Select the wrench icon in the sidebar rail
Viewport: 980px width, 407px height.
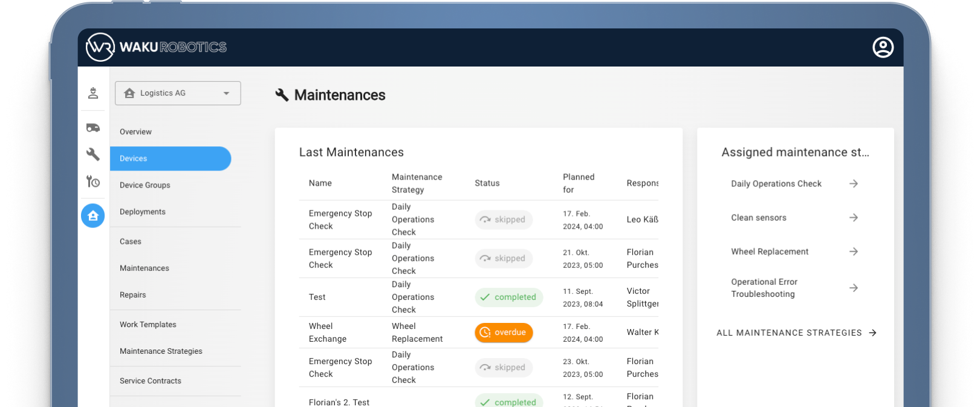click(93, 154)
